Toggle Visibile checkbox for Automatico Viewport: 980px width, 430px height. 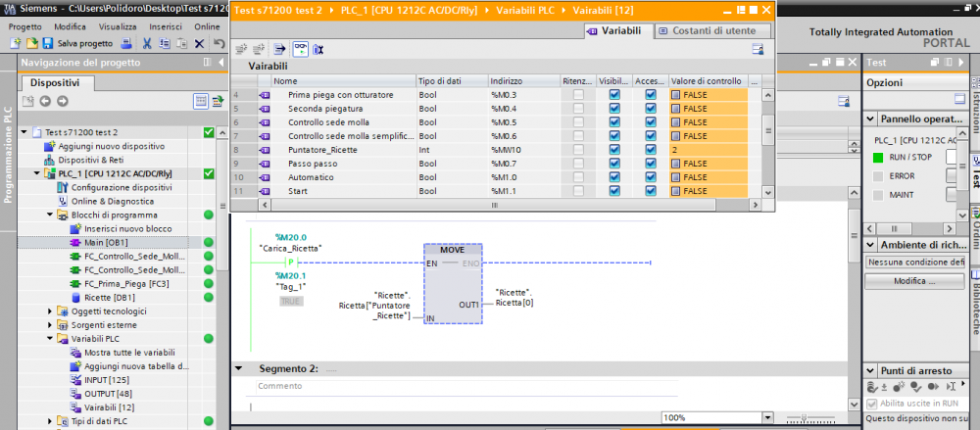(614, 177)
